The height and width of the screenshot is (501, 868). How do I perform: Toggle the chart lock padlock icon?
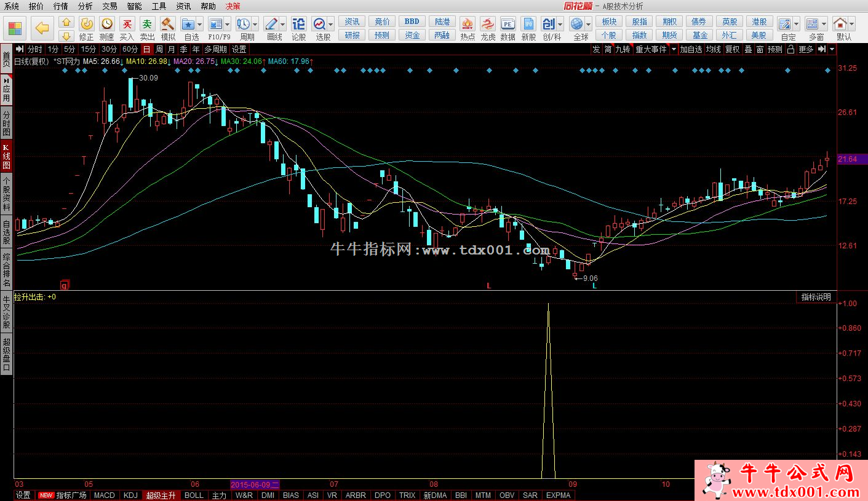791,49
